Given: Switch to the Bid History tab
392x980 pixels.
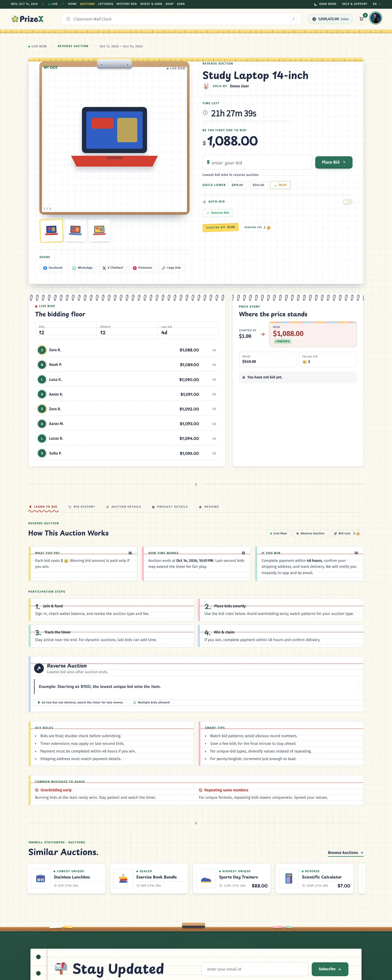Looking at the screenshot, I should pyautogui.click(x=81, y=507).
